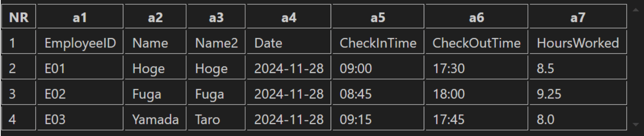Image resolution: width=644 pixels, height=136 pixels.
Task: Click the EmployeeID cell
Action: [80, 42]
